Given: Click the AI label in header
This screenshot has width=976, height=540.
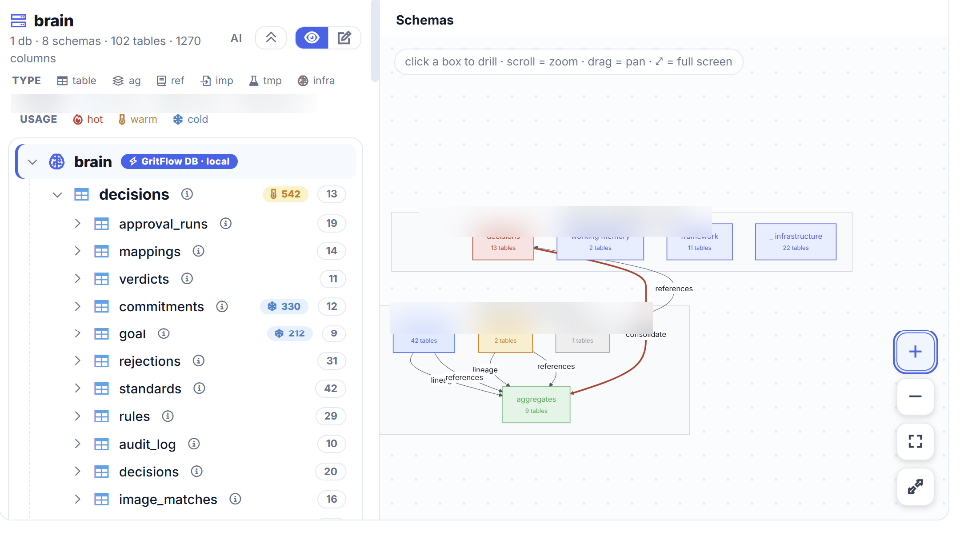Looking at the screenshot, I should pos(236,38).
